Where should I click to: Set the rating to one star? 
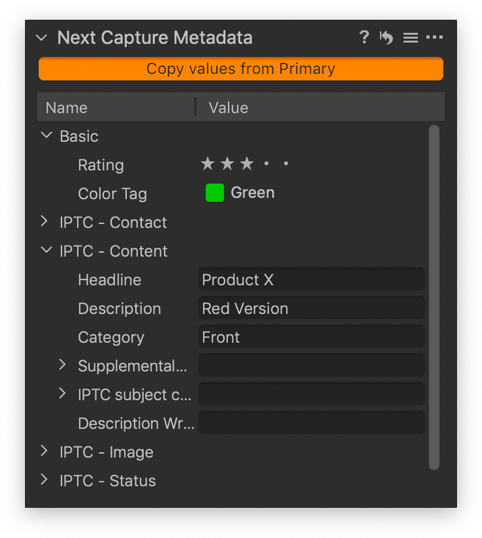208,164
